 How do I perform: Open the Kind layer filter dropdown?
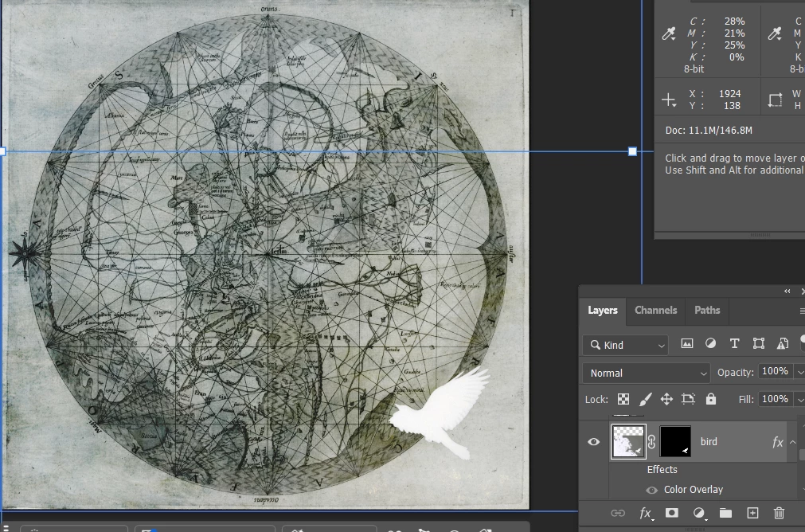click(625, 345)
